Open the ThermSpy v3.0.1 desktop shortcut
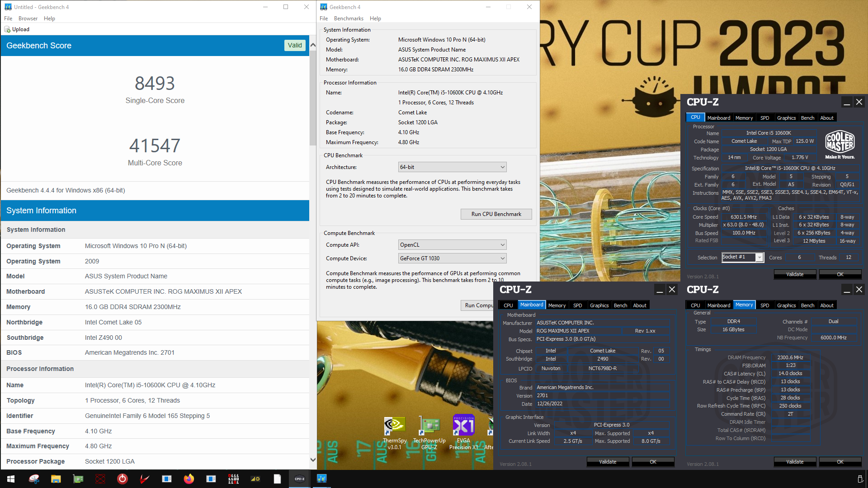Image resolution: width=868 pixels, height=488 pixels. (395, 433)
